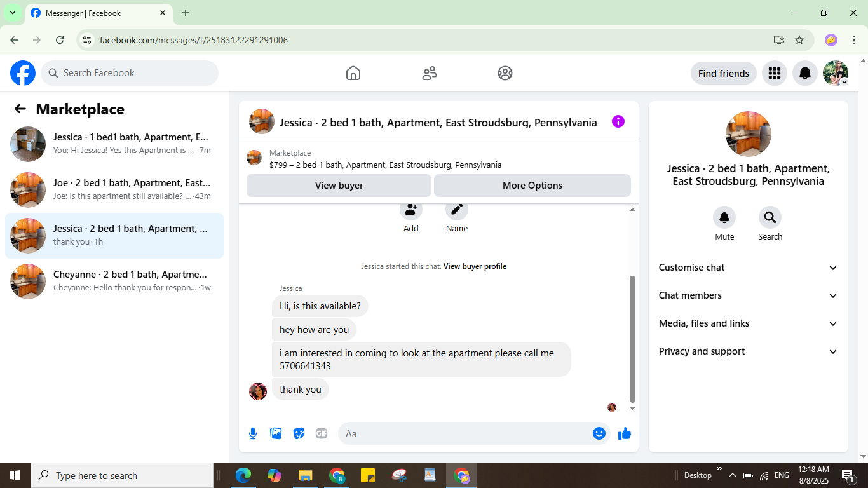Open the tab search dropdown arrow

tap(12, 13)
